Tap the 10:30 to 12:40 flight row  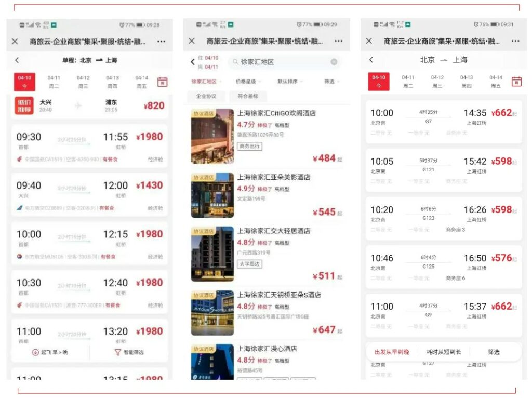click(x=89, y=292)
